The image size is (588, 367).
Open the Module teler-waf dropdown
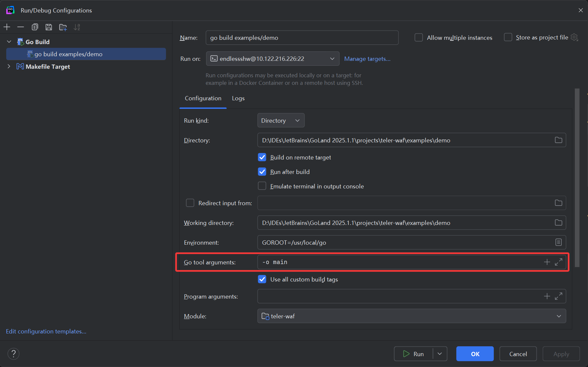(x=412, y=316)
